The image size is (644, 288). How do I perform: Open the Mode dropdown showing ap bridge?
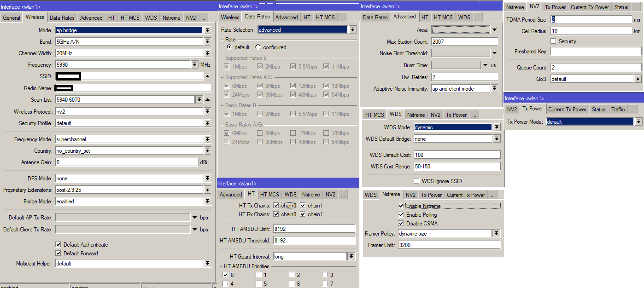point(207,30)
